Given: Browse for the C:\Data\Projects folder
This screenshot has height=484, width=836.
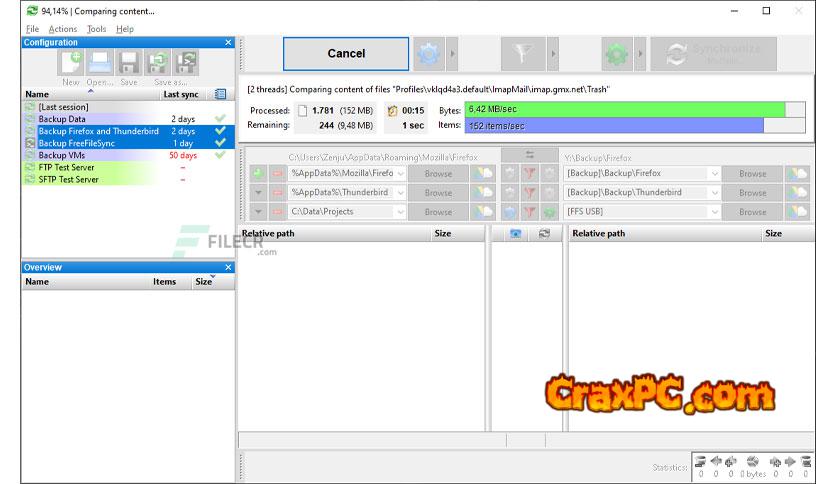Looking at the screenshot, I should pyautogui.click(x=438, y=212).
